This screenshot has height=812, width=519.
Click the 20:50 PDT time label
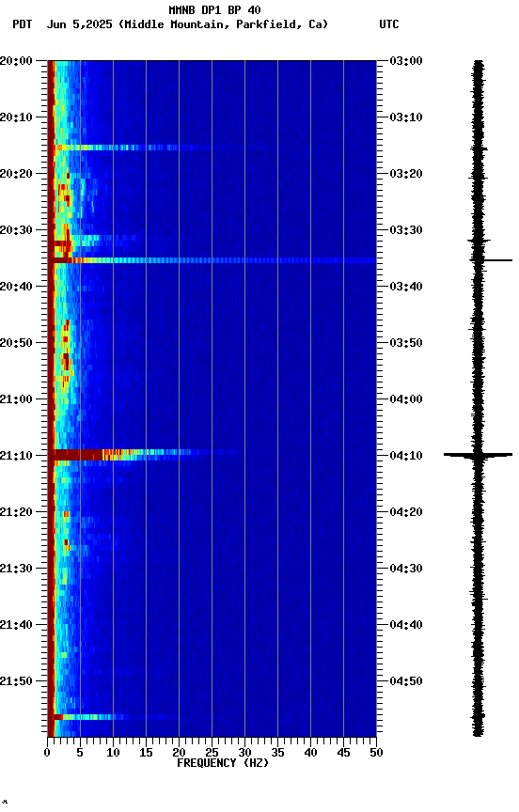[16, 343]
